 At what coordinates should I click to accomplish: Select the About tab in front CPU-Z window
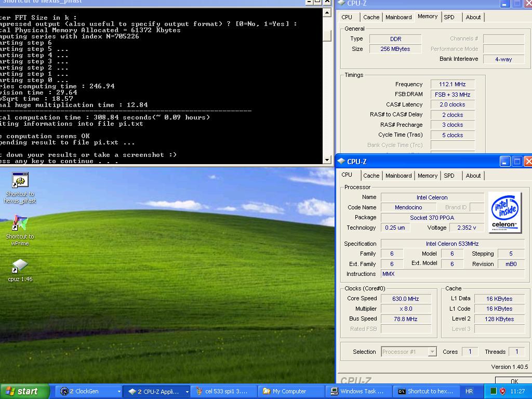click(x=473, y=176)
